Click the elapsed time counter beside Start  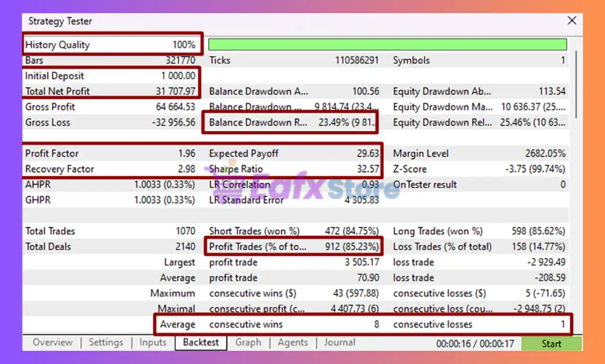475,344
